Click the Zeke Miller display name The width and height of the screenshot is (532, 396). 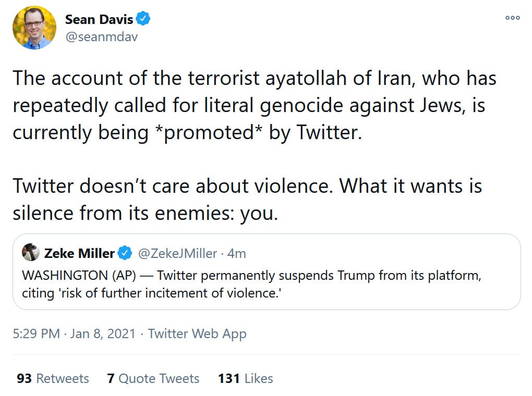(x=79, y=254)
